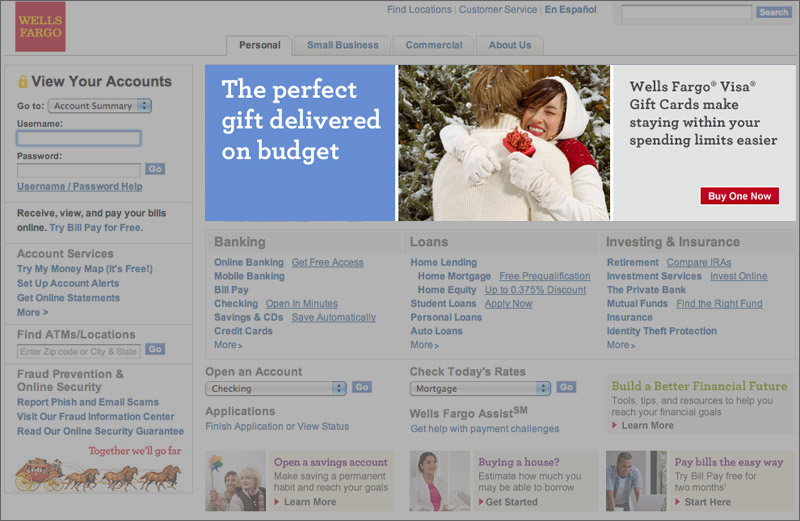
Task: Open the Commercial tab
Action: (434, 45)
